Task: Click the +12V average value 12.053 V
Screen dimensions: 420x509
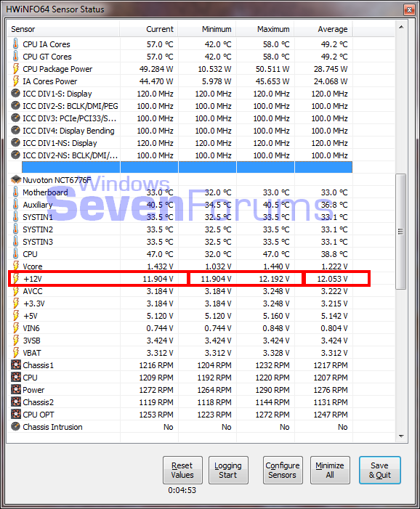Action: [x=332, y=279]
